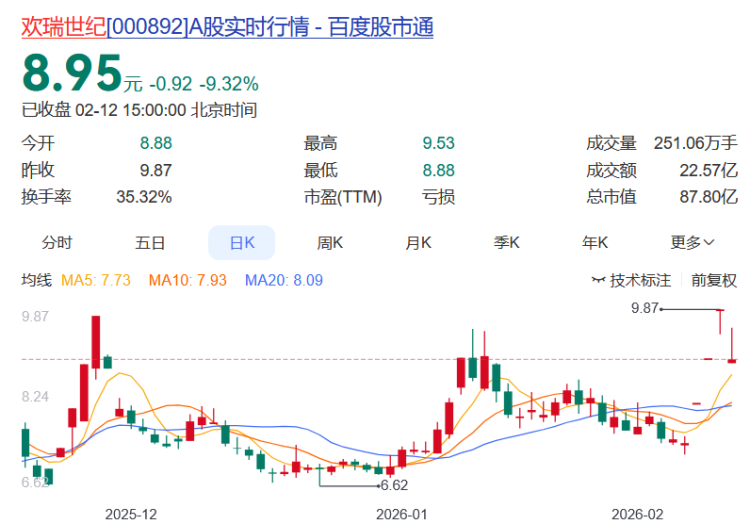Click the MA20: 8.09 indicator label
This screenshot has width=750, height=524.
284,280
